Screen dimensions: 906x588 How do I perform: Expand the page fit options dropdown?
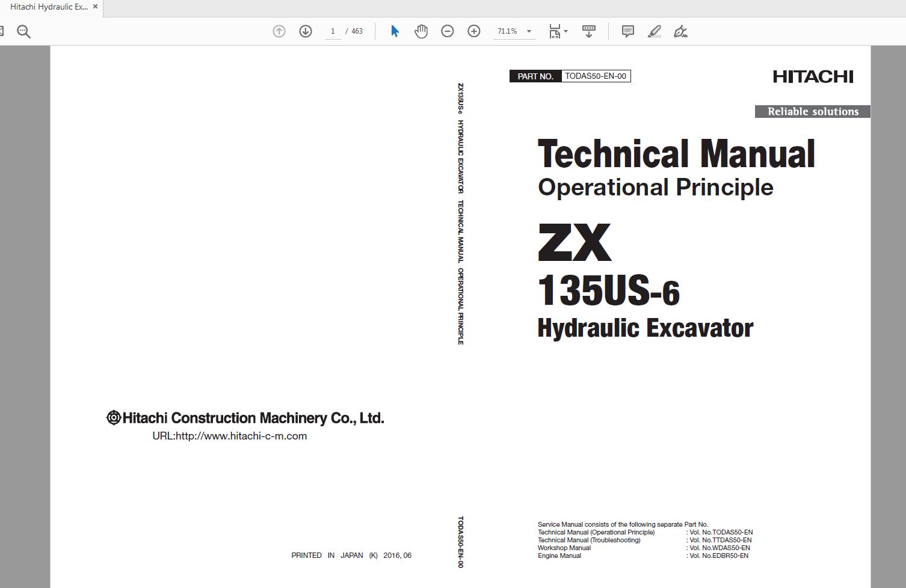tap(566, 31)
